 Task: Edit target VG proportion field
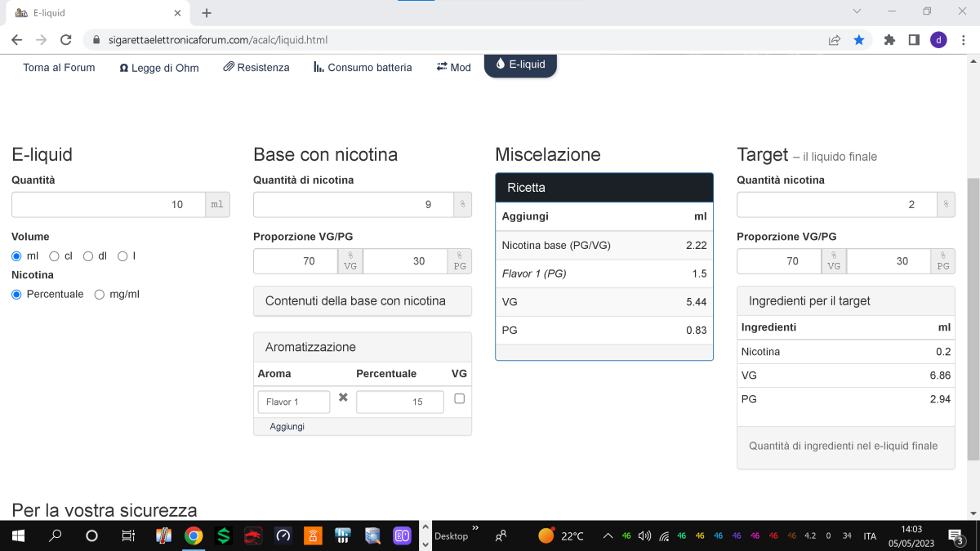pyautogui.click(x=779, y=261)
